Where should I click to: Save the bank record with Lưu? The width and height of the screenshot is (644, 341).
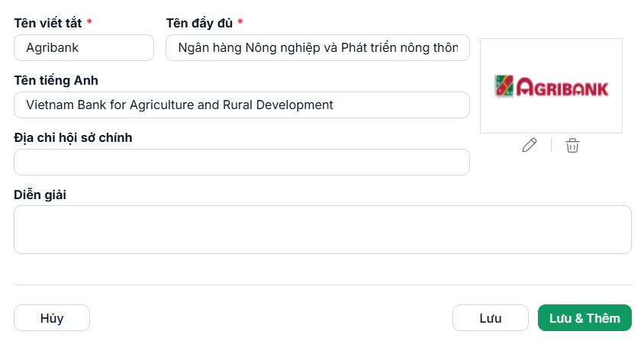(x=491, y=317)
